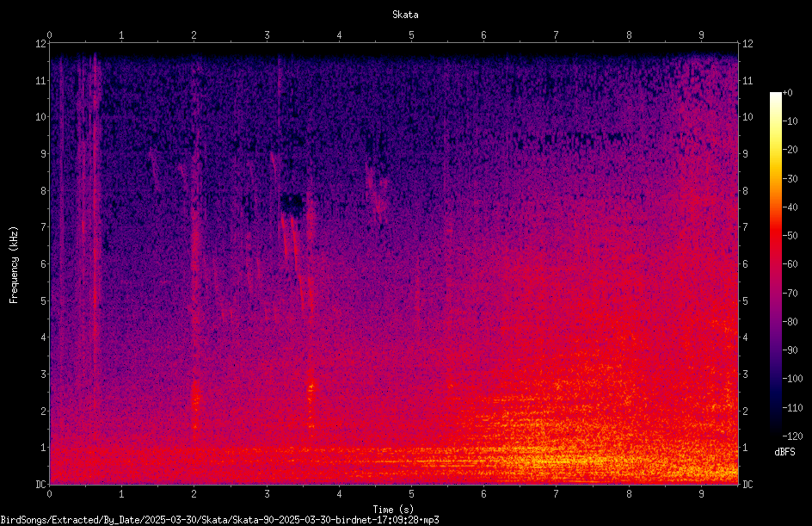Select the "dBFS" unit label under the color scale

pos(784,452)
